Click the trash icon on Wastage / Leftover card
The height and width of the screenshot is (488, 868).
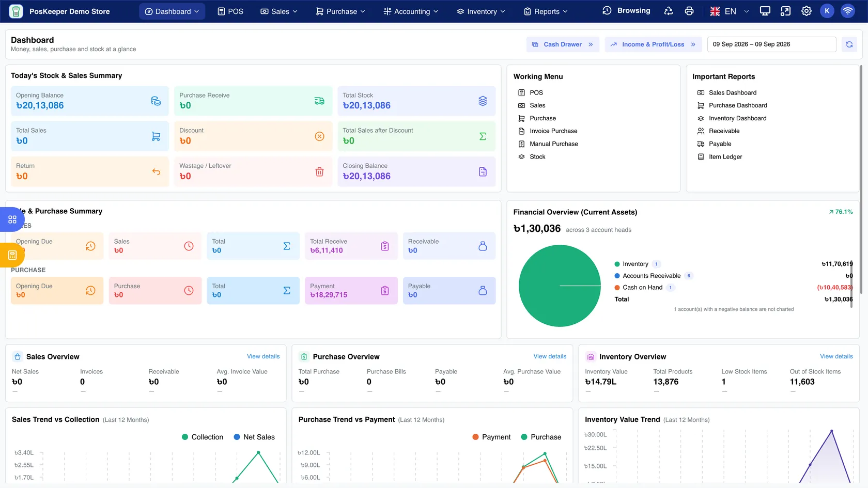coord(319,172)
